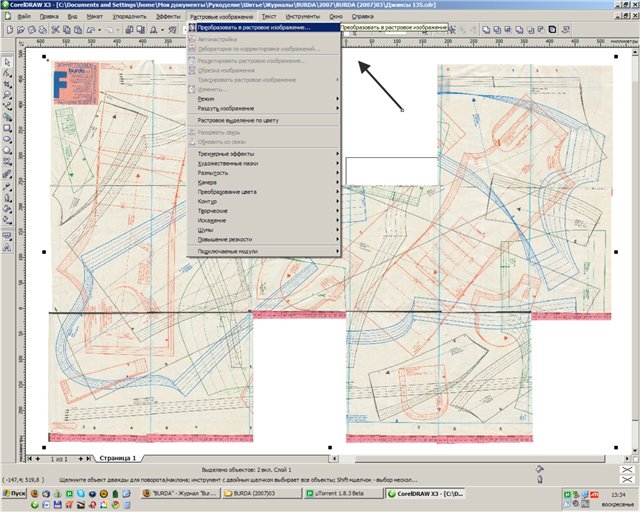Click the Save icon in standard toolbar
The image size is (640, 512).
click(x=32, y=30)
